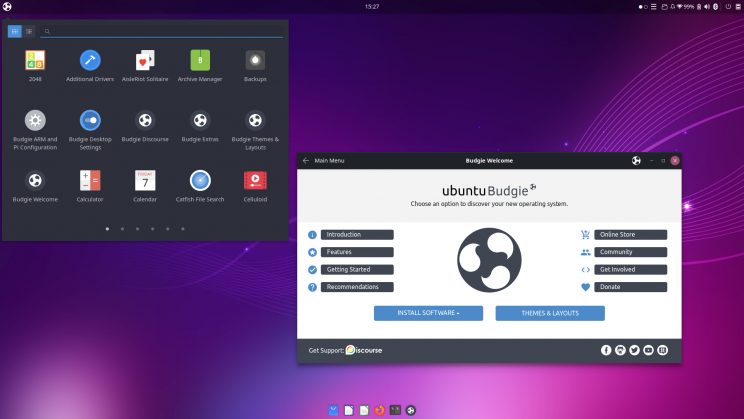
Task: Open the Introduction section
Action: click(x=357, y=235)
